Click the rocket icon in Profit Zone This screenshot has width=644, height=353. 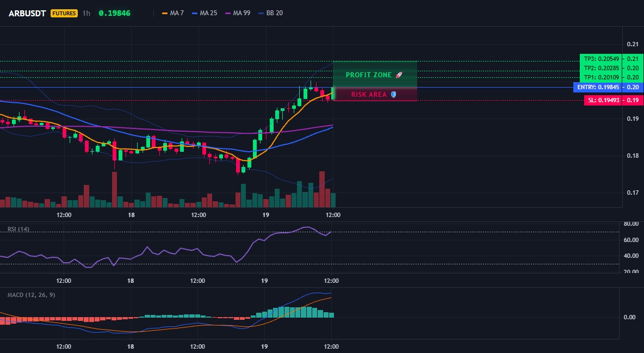pos(399,75)
